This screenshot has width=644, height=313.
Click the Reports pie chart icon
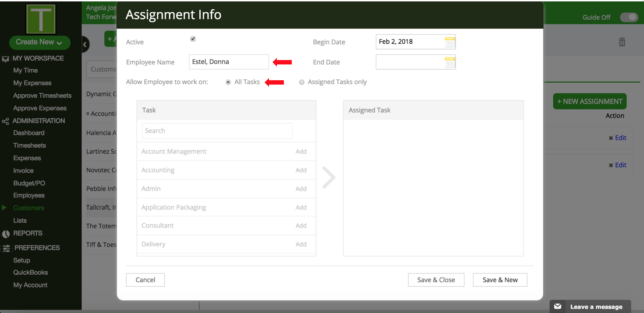pos(6,234)
